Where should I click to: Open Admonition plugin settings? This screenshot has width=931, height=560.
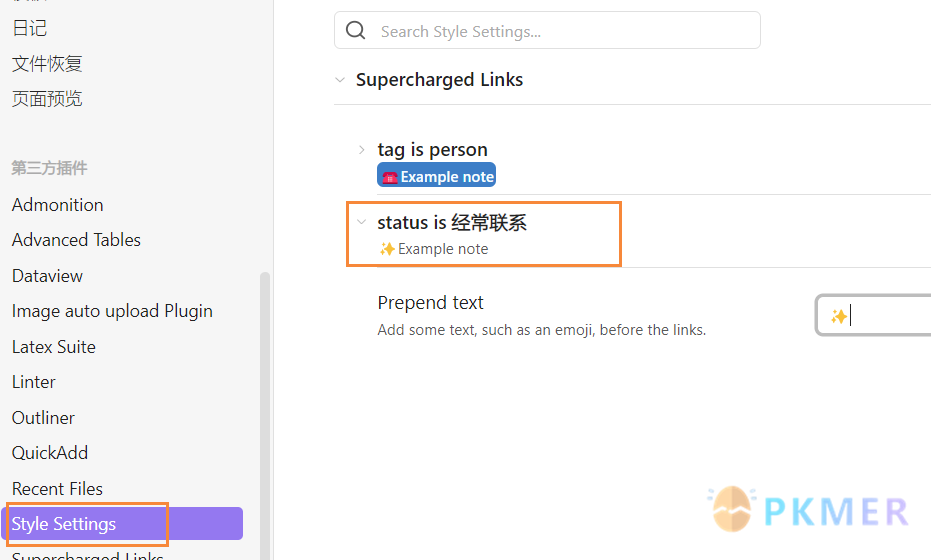(x=58, y=205)
